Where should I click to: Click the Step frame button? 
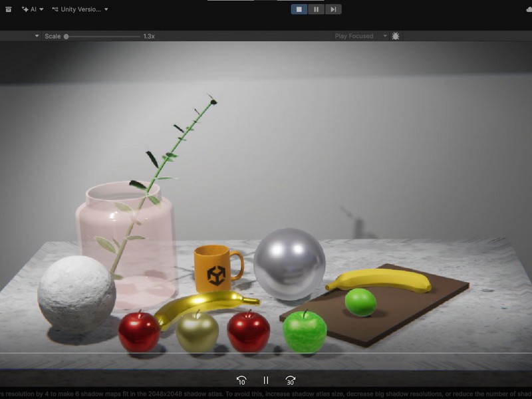point(333,9)
